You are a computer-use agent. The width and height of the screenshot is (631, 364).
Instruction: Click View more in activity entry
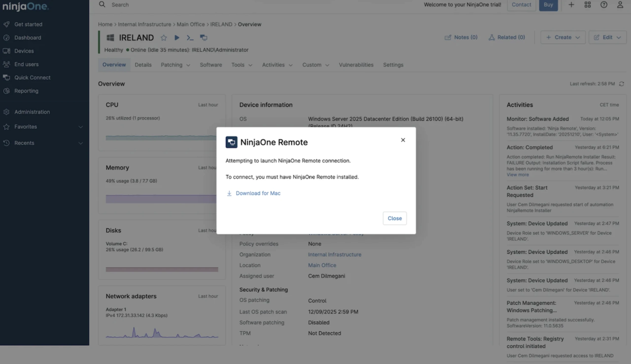[x=518, y=175]
